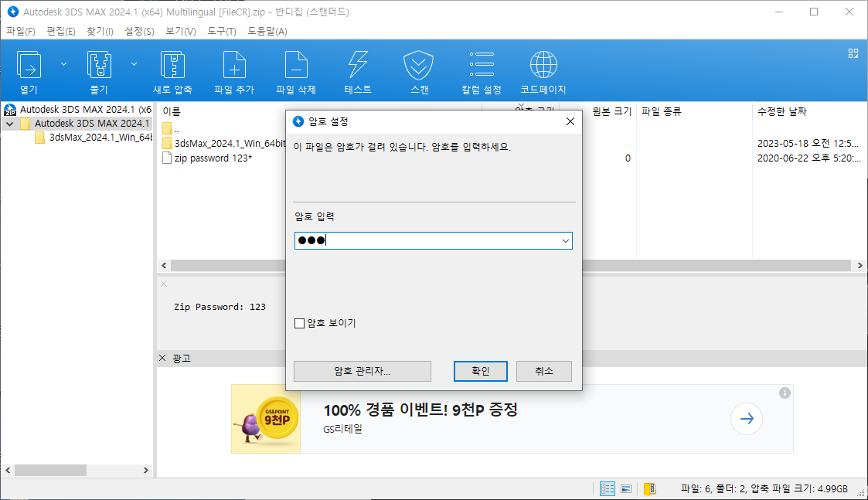868x500 pixels.
Task: Open the 풀기 dropdown arrow
Action: (134, 64)
